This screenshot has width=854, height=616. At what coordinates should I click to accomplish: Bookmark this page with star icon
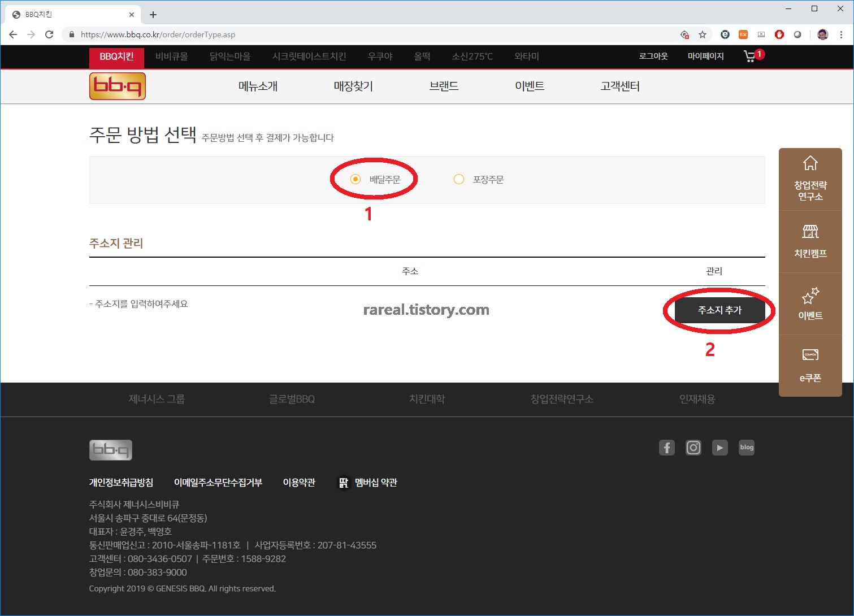point(703,34)
